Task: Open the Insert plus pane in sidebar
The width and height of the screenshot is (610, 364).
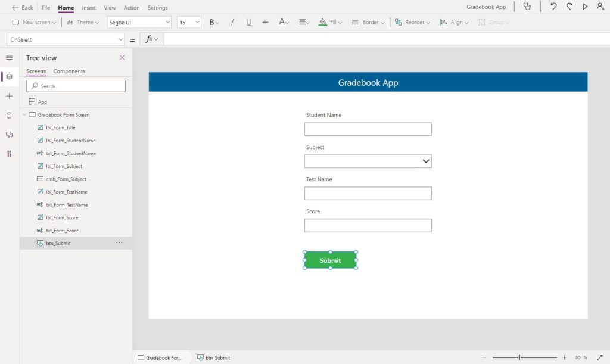Action: 10,96
